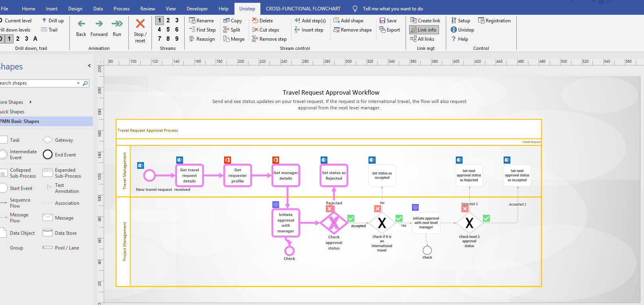Click the Stop / reset red X icon
Viewport: 644px width, 305px height.
[140, 24]
